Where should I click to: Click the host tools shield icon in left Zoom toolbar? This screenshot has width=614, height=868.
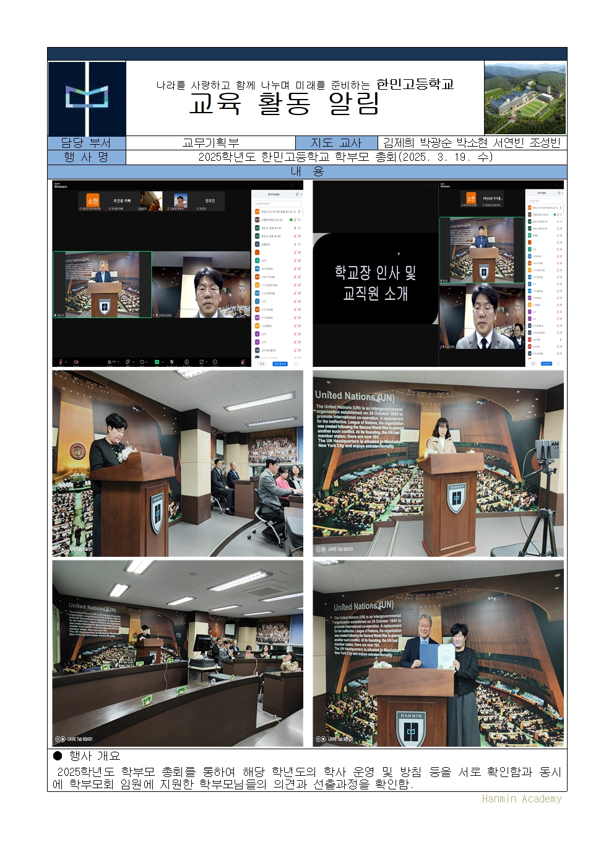[171, 362]
